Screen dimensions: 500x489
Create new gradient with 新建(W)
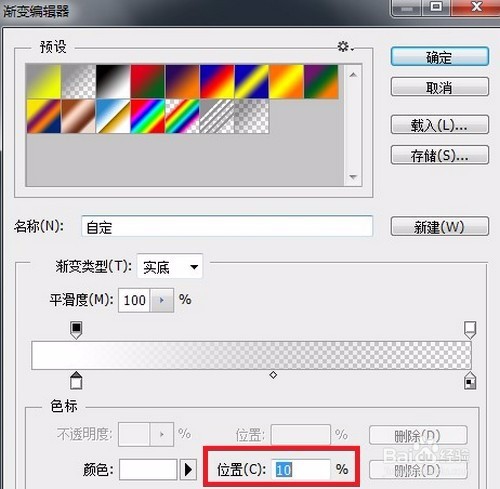pos(440,227)
